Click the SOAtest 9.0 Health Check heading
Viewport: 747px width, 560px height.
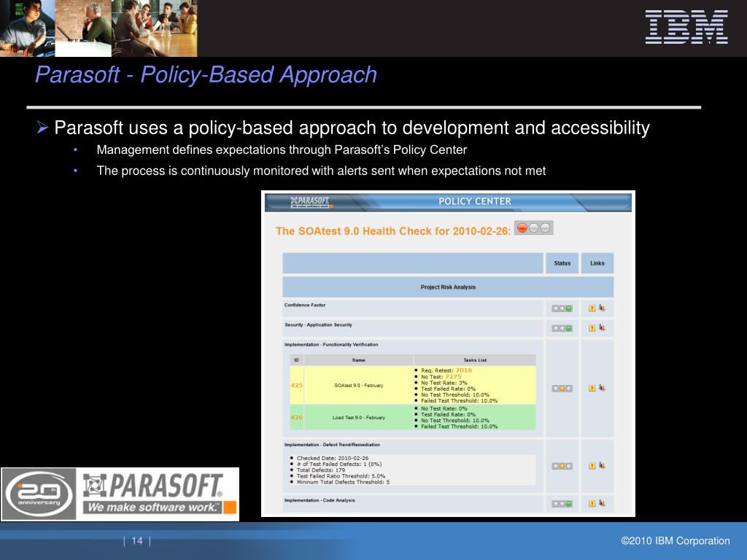point(393,231)
